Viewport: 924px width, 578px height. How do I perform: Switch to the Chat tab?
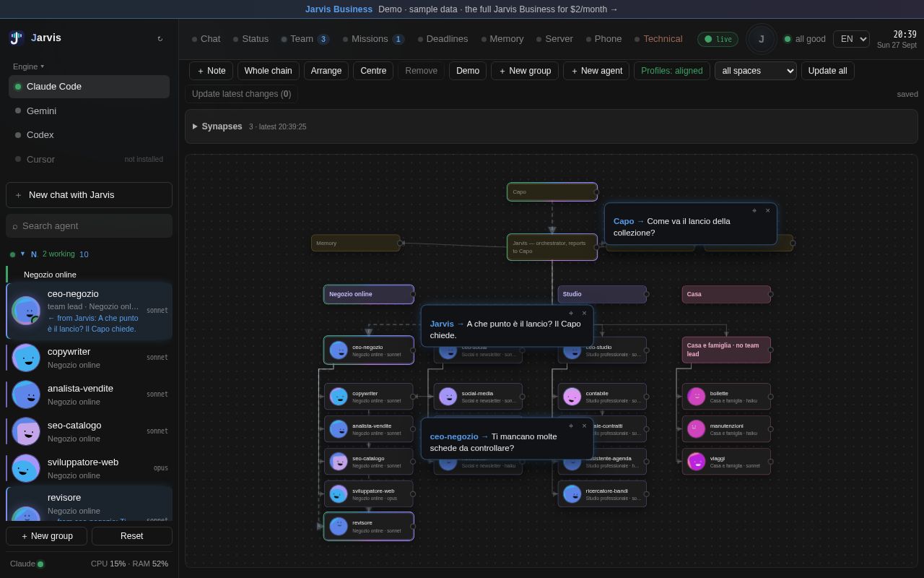pos(206,39)
